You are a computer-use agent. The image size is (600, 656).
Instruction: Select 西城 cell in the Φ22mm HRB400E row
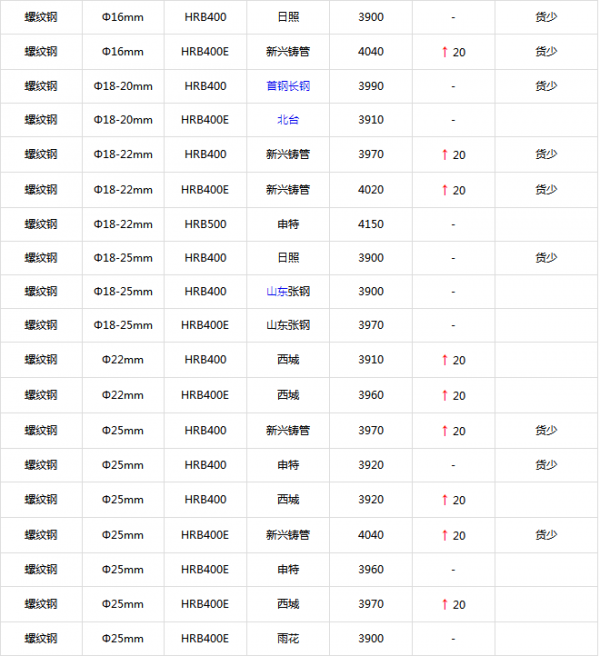(x=288, y=395)
